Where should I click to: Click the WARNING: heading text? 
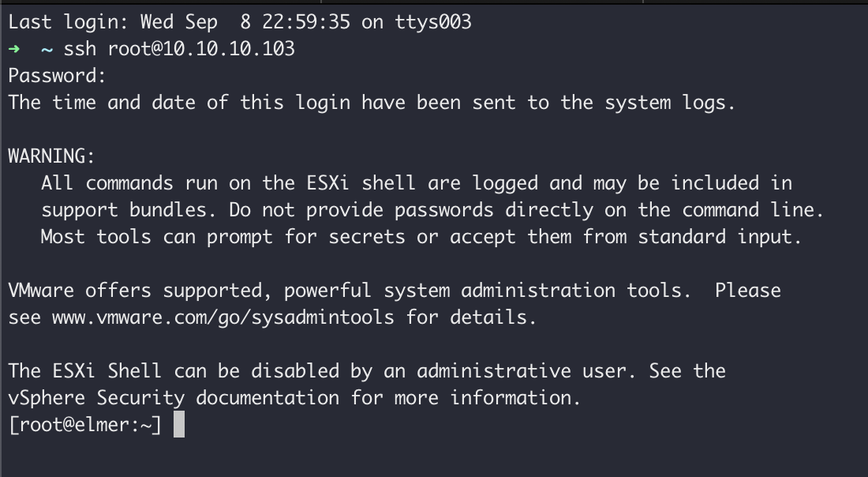click(51, 156)
